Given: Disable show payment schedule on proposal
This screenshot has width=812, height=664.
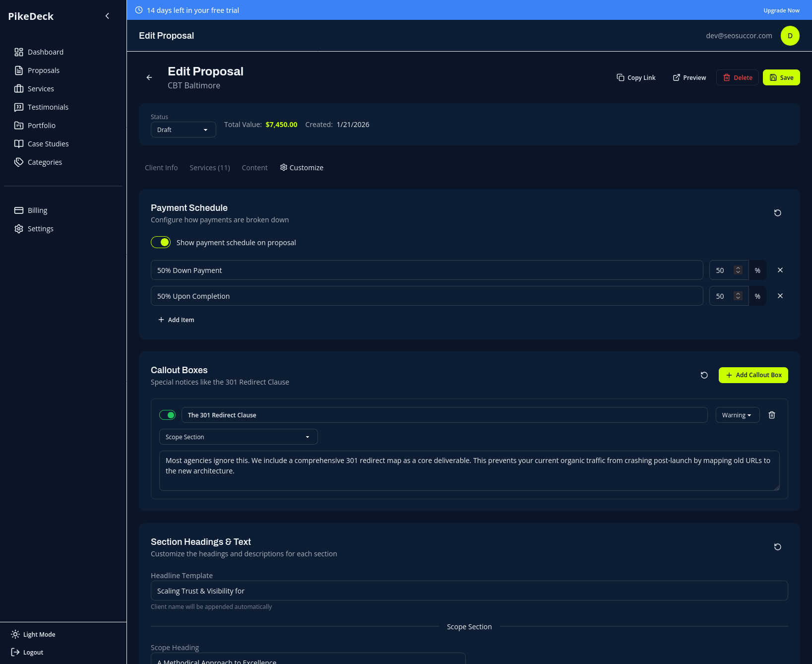Looking at the screenshot, I should pos(161,242).
